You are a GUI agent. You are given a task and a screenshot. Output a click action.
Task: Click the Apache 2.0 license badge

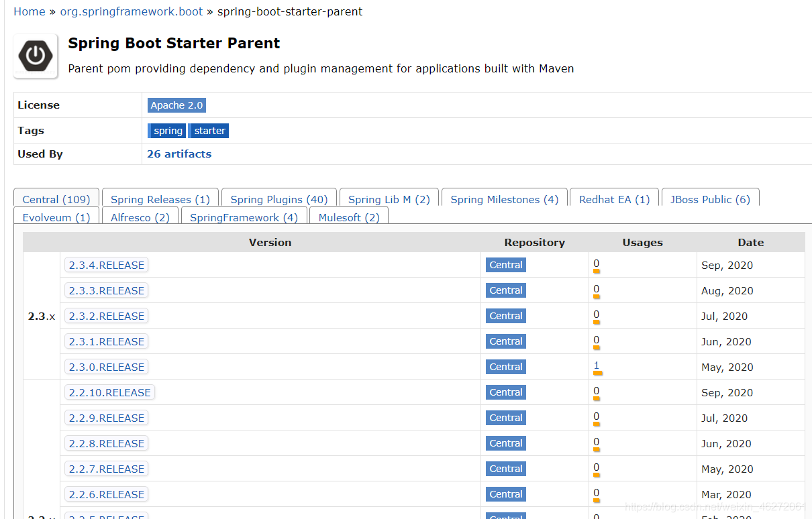click(176, 105)
